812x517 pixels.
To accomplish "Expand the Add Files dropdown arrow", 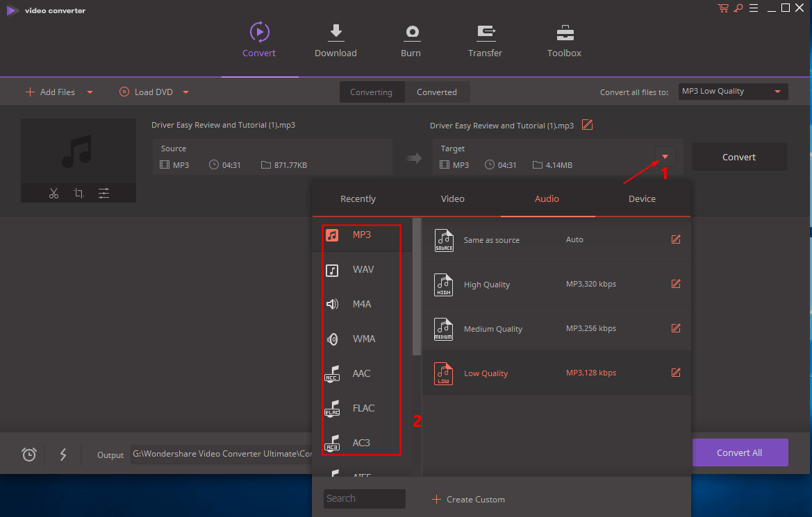I will pos(90,92).
